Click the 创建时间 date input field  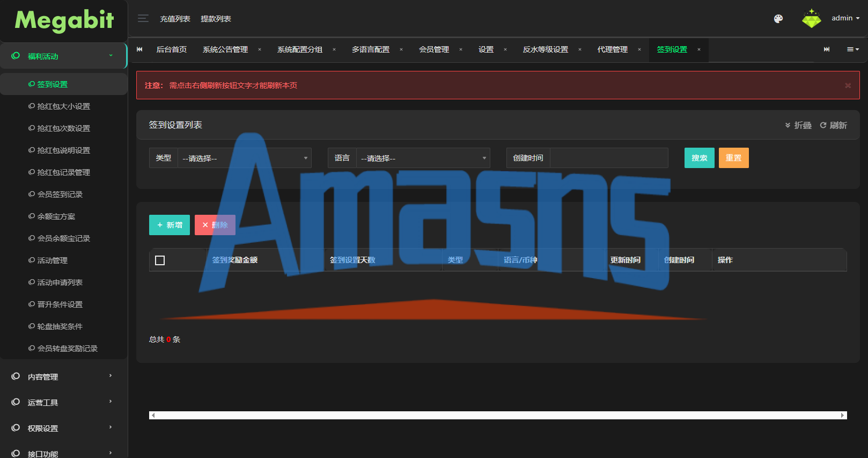coord(609,158)
